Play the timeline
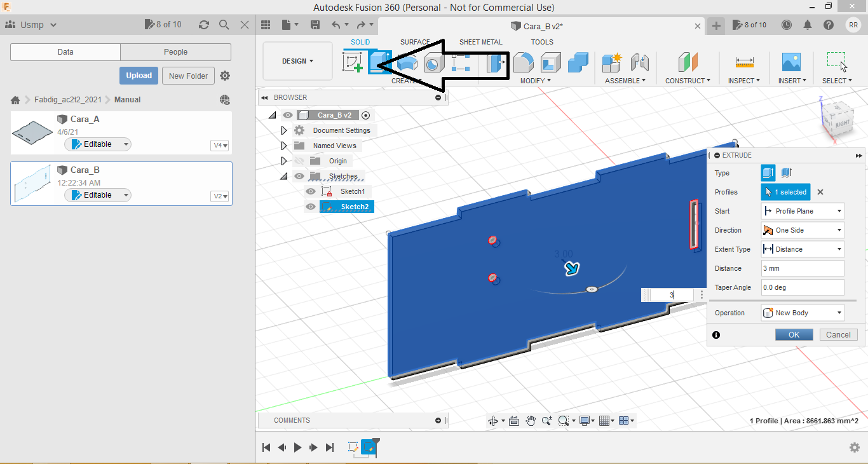This screenshot has height=464, width=868. 297,447
